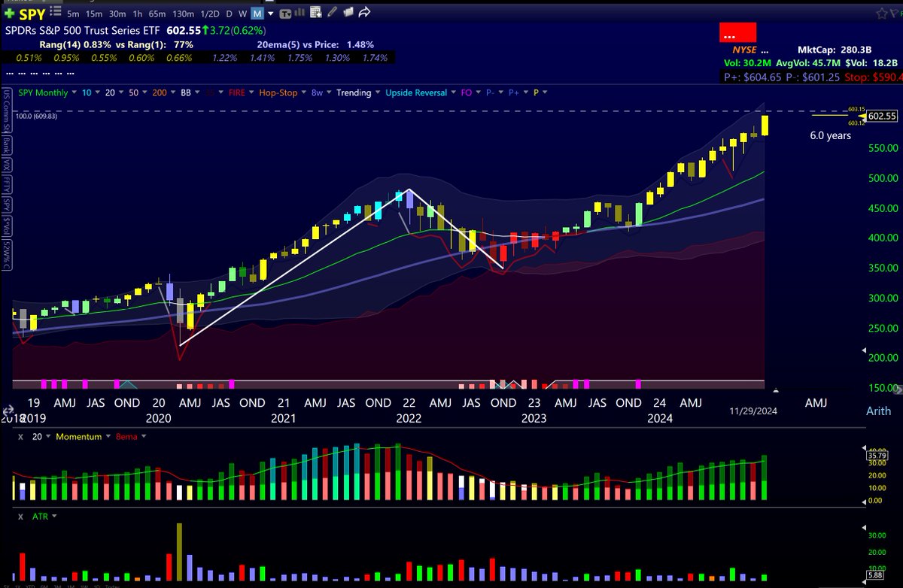Switch to the 1/2D timeframe

click(210, 14)
